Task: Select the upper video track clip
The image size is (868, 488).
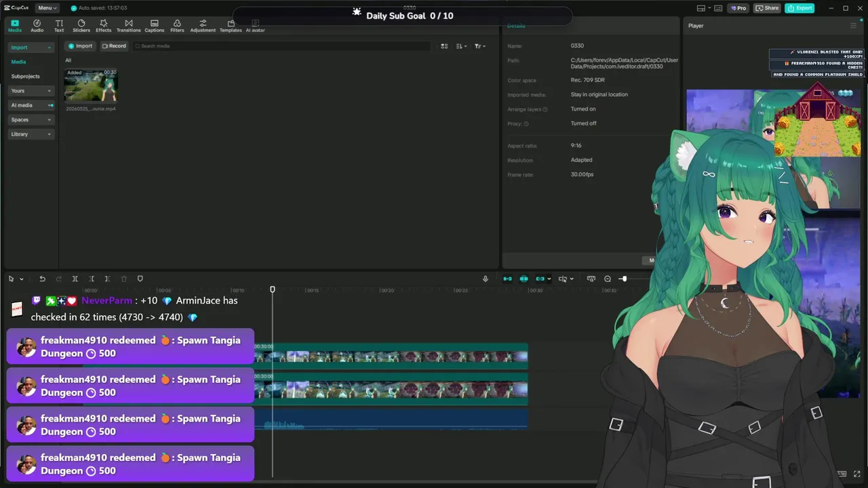Action: tap(391, 356)
